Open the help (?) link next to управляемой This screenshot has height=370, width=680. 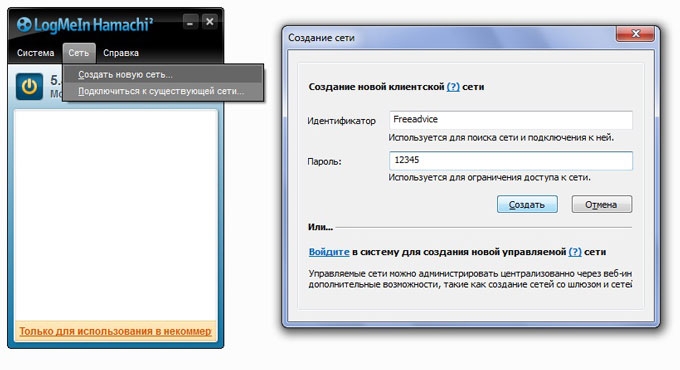[575, 252]
